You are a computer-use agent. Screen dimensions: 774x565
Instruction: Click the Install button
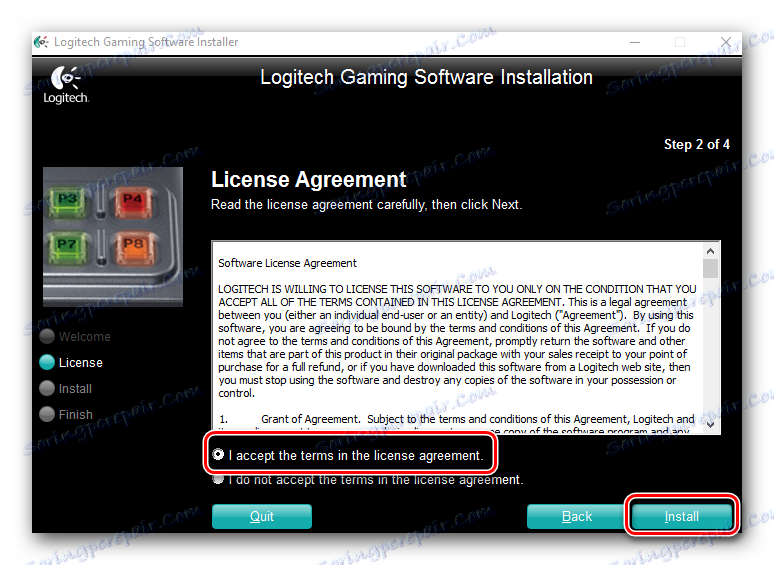(682, 516)
